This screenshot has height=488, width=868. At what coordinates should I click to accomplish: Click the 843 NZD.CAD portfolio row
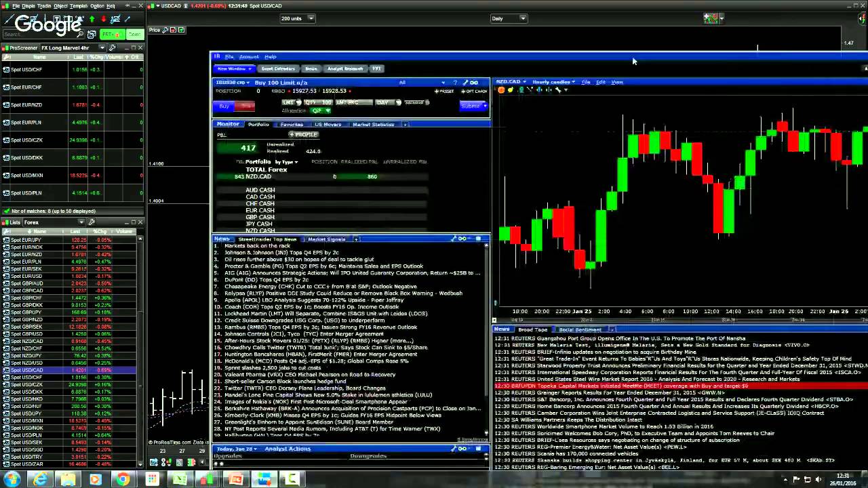320,177
